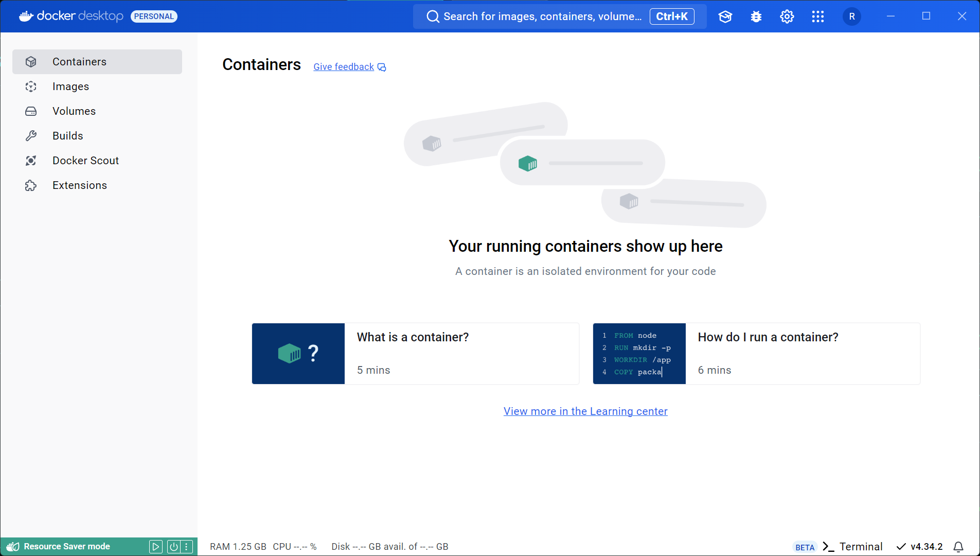Screen dimensions: 980x556
Task: Open Docker Scout from the sidebar
Action: 85,160
